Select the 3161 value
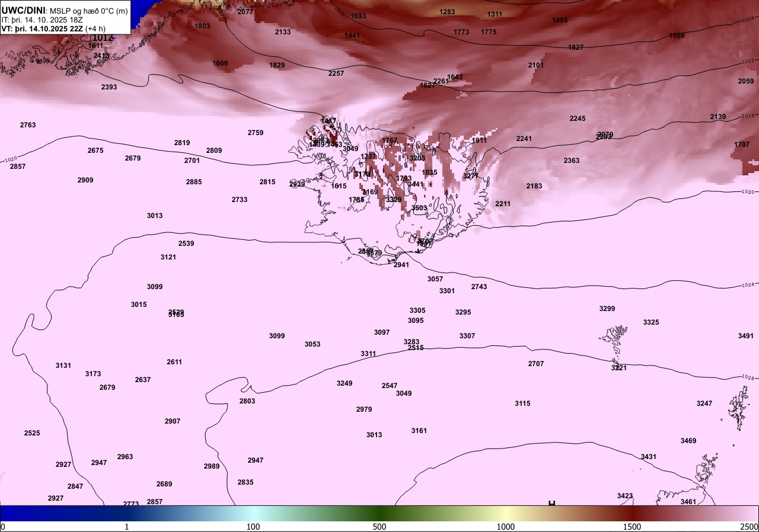The image size is (759, 532). coord(419,431)
